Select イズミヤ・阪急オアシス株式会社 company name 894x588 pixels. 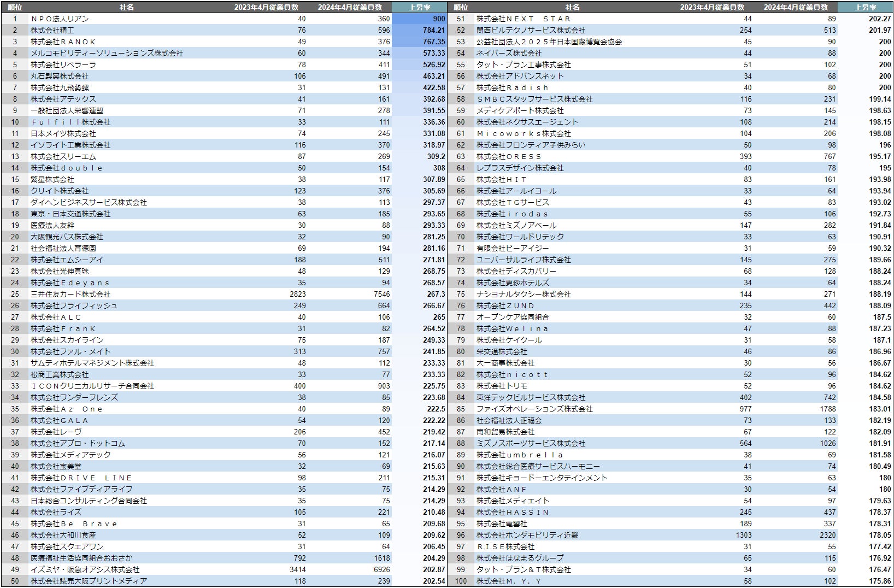click(85, 569)
